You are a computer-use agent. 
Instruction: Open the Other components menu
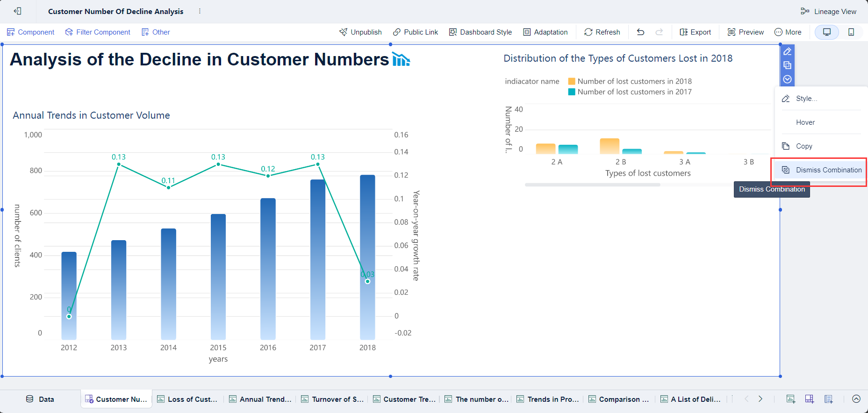[x=156, y=32]
